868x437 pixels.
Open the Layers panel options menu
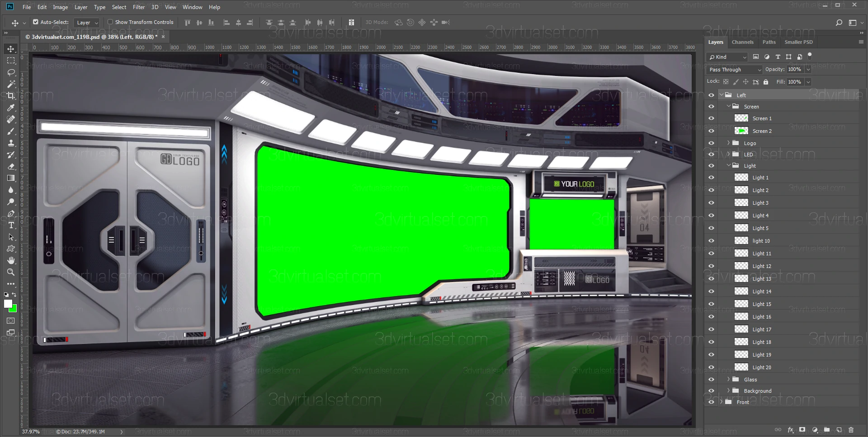(861, 42)
